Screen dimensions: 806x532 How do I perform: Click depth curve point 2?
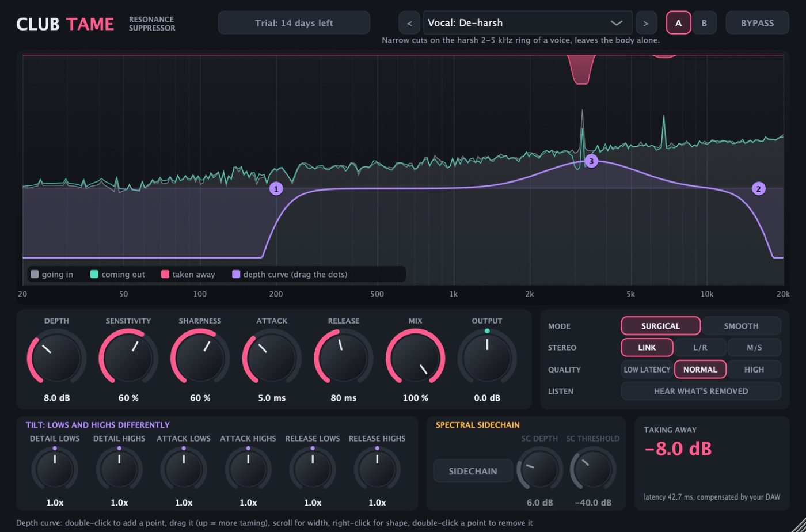coord(758,188)
